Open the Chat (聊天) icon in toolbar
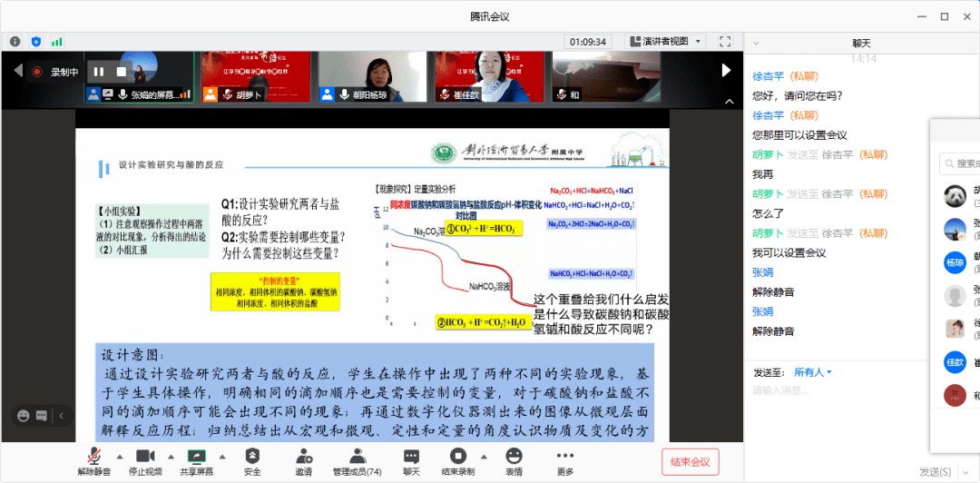Viewport: 980px width, 483px height. pos(411,457)
